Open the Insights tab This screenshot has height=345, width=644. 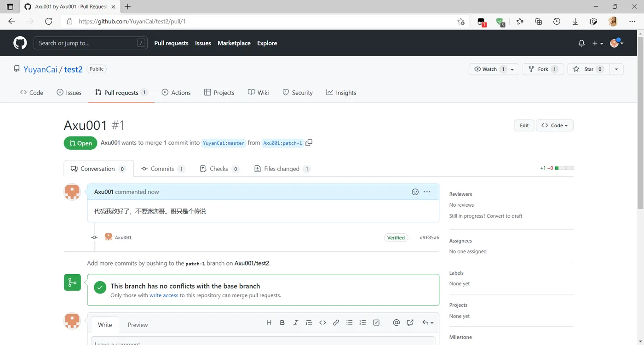click(341, 92)
